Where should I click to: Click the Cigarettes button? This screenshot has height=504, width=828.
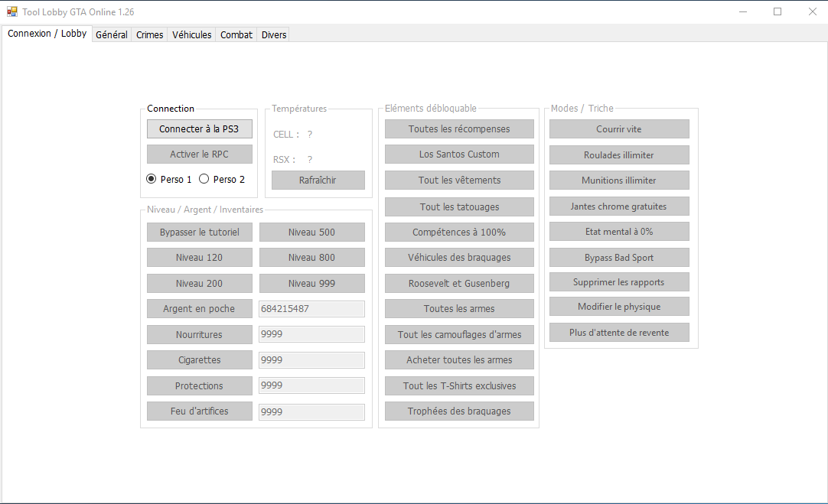pos(199,360)
